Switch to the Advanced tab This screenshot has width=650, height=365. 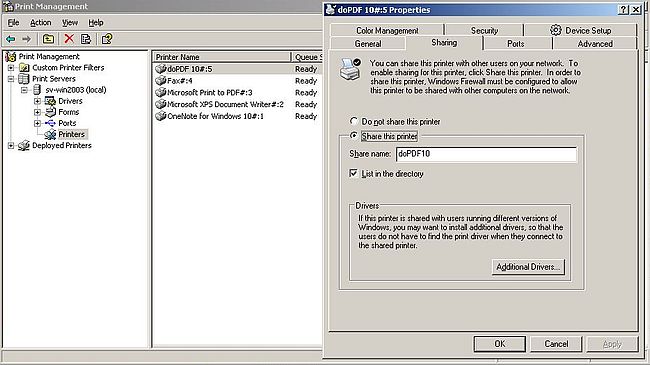(x=595, y=44)
